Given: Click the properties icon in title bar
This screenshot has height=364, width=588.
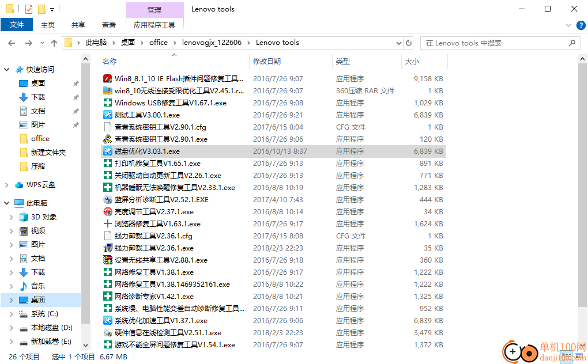Looking at the screenshot, I should click(29, 9).
